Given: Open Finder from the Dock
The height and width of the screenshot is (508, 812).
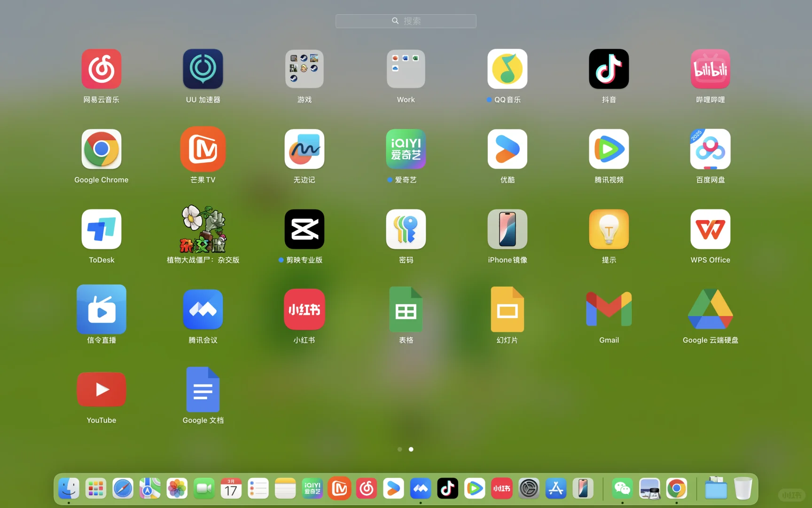Looking at the screenshot, I should point(69,489).
